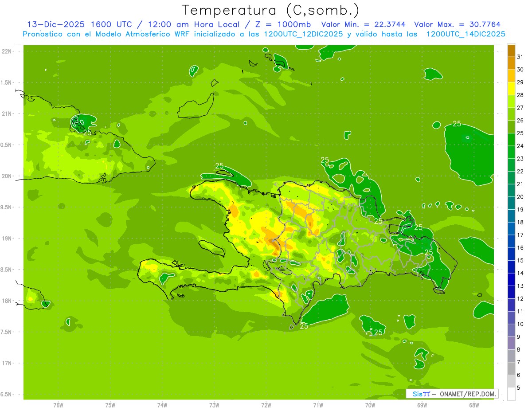The image size is (532, 411).
Task: Click the '68W' longitude label
Action: [474, 405]
